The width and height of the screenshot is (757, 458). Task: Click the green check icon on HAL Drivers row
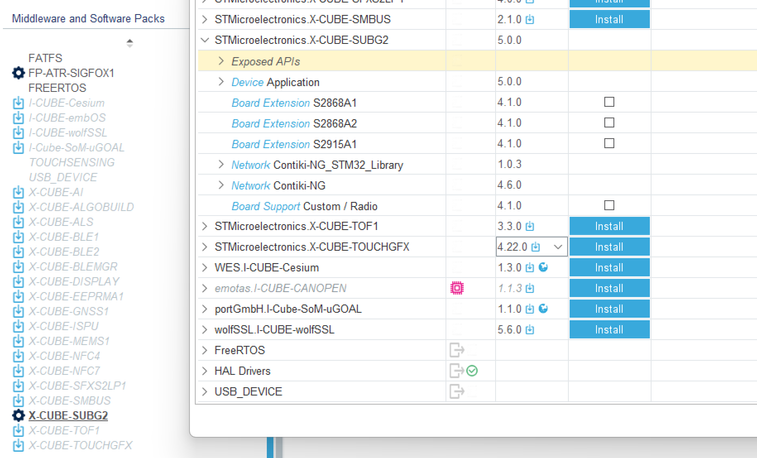[472, 371]
